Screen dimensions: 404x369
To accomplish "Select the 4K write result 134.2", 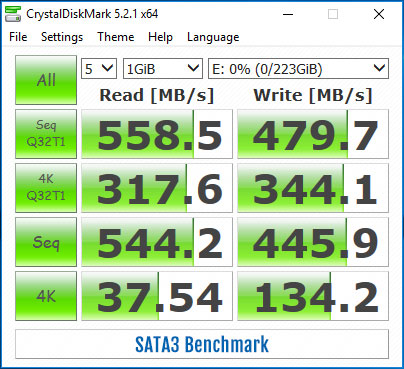I will [x=313, y=296].
